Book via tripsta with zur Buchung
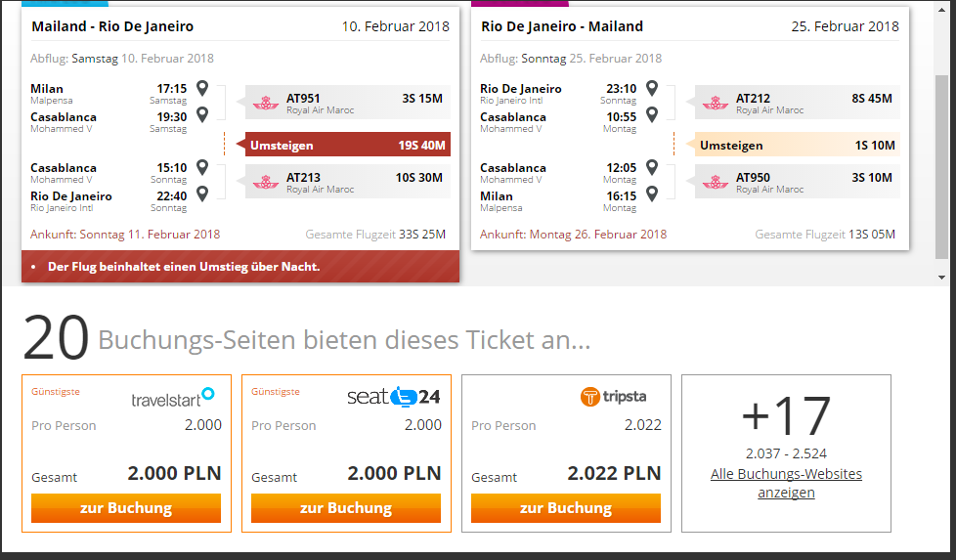This screenshot has width=956, height=560. click(x=566, y=507)
